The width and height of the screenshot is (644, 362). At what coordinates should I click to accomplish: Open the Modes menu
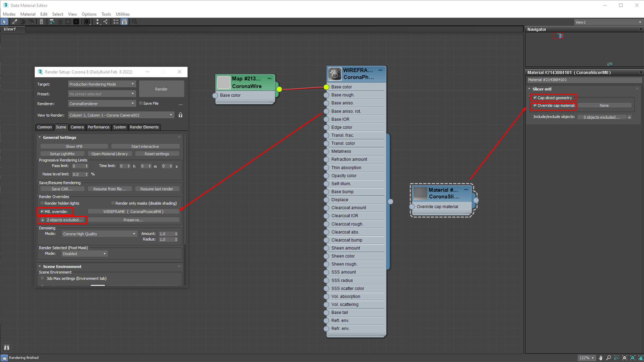[9, 14]
